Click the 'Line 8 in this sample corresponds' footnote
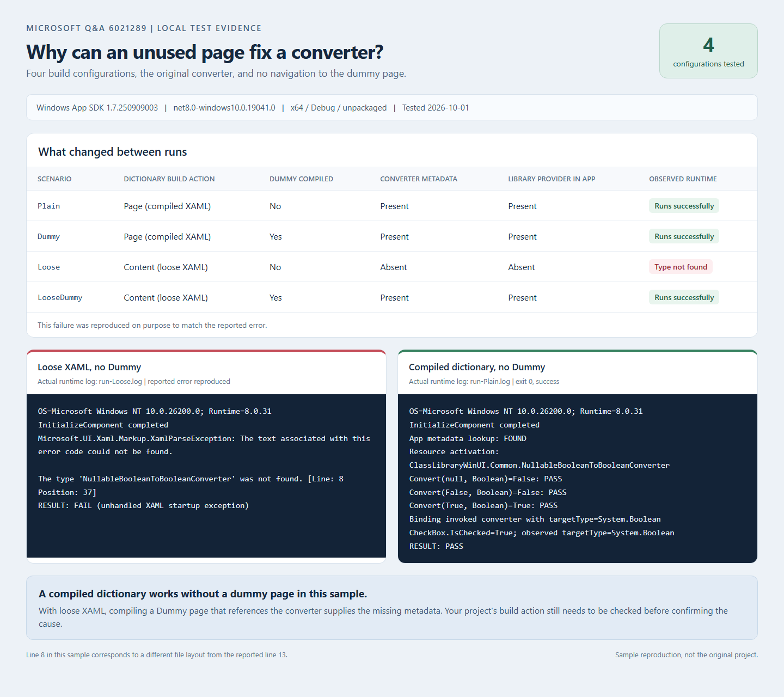The height and width of the screenshot is (697, 784). click(157, 655)
